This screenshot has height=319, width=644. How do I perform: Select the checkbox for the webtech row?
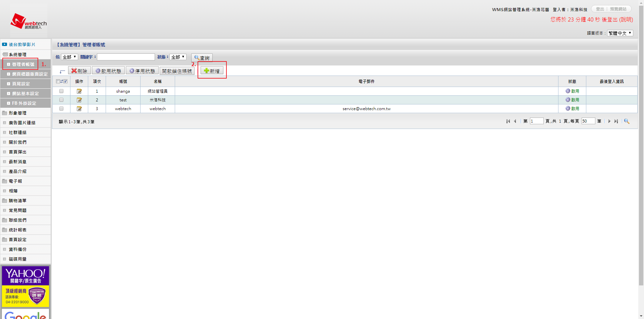[61, 109]
